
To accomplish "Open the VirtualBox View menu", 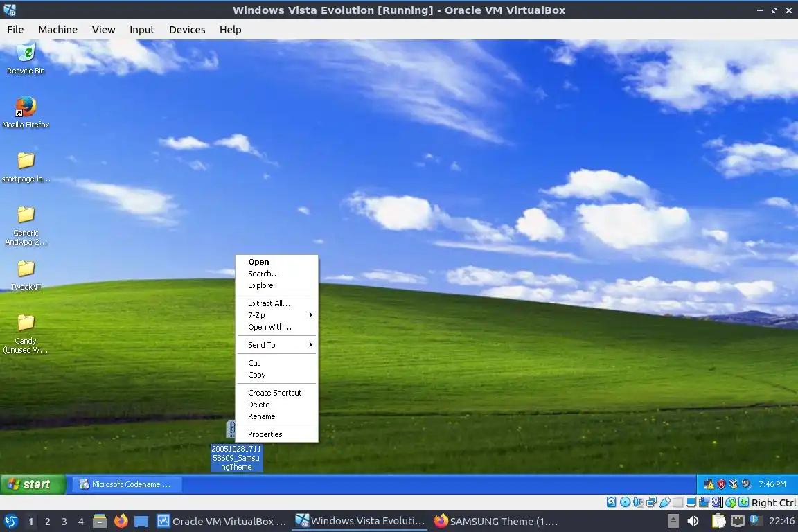I will [103, 30].
